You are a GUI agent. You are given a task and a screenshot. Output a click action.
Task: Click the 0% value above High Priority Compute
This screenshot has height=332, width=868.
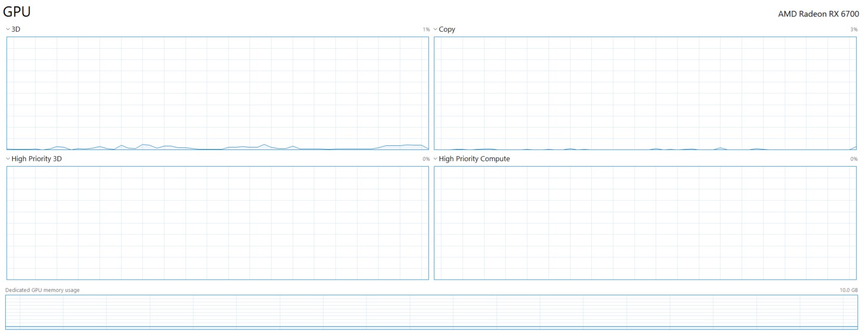coord(854,159)
